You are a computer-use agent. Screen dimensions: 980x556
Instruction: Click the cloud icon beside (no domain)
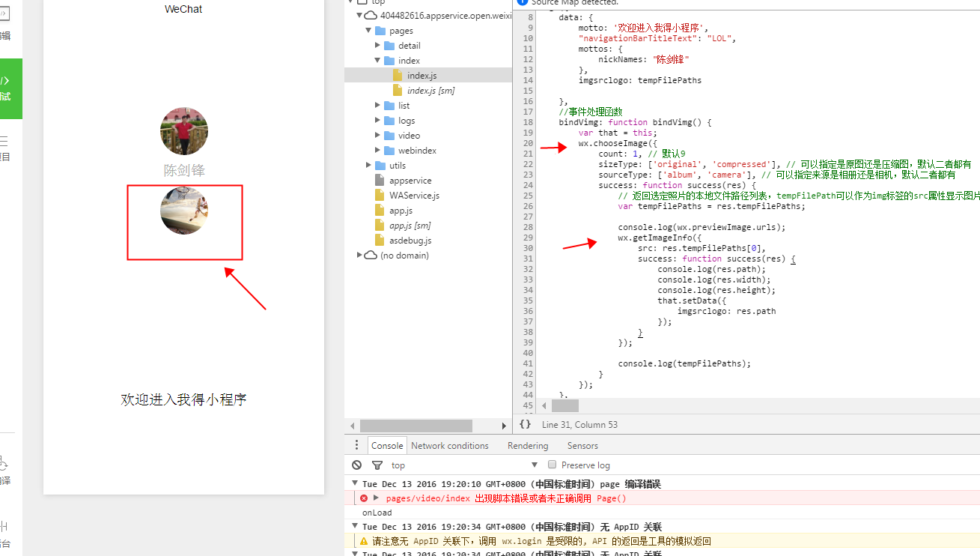371,256
